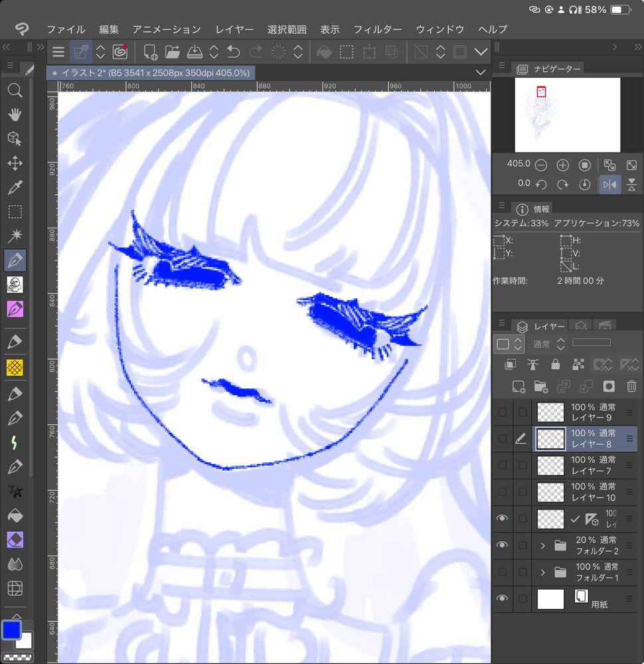
Task: Reset the Navigator rotation
Action: (x=585, y=185)
